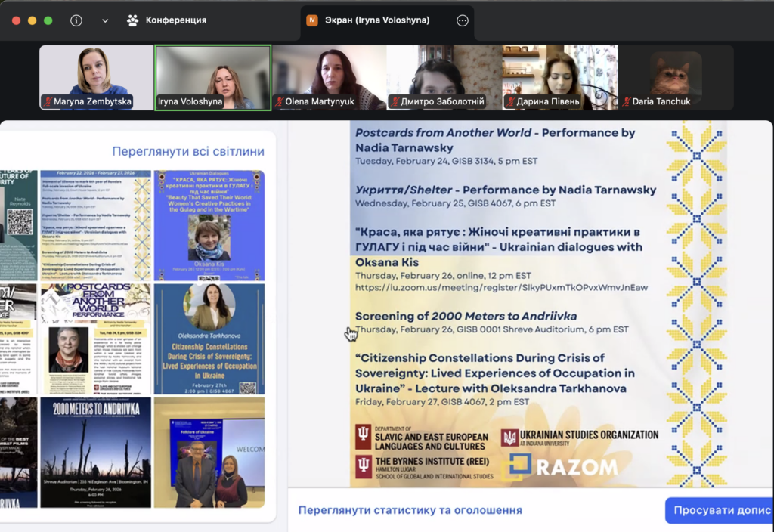Click the meeting info icon

tap(76, 20)
